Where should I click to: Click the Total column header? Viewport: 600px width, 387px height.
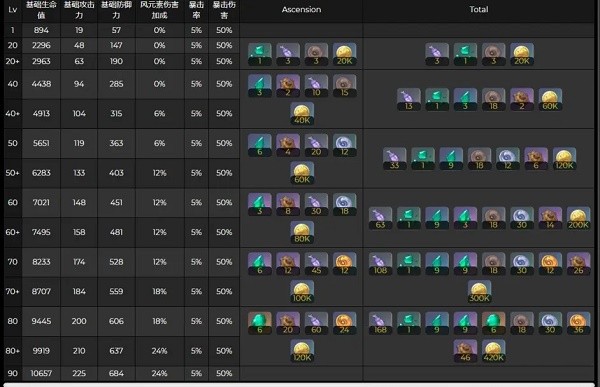[479, 10]
